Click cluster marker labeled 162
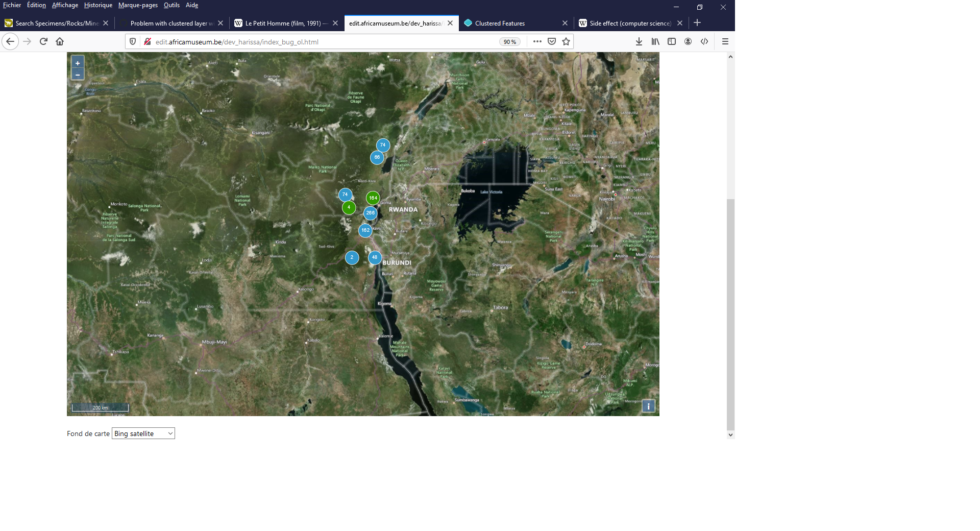 pyautogui.click(x=365, y=230)
